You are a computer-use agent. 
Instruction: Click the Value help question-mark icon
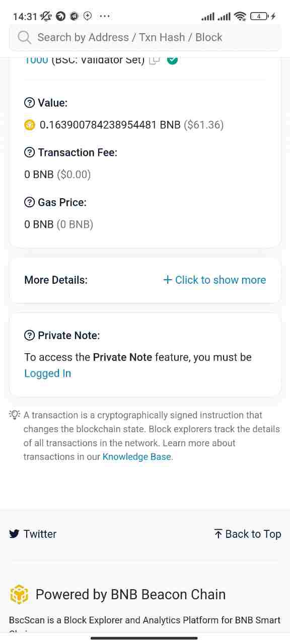[x=30, y=103]
